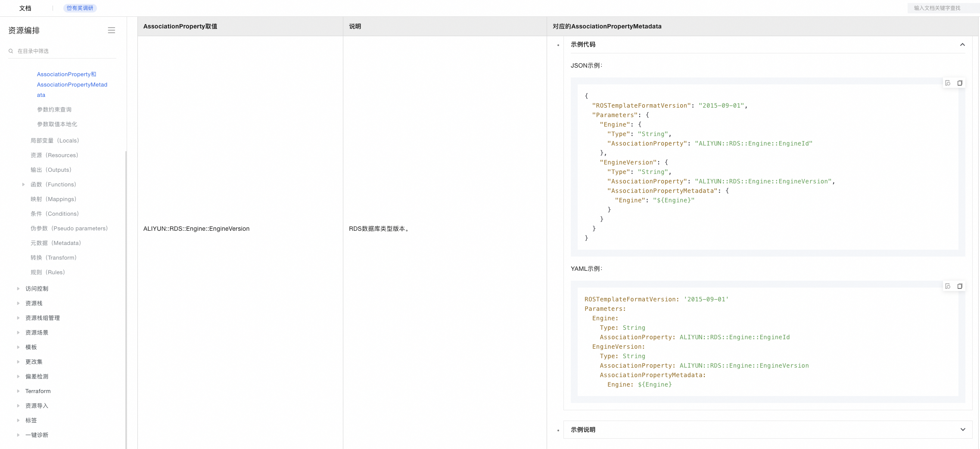Viewport: 980px width, 449px height.
Task: Open the 参数约束查询 page
Action: [54, 109]
